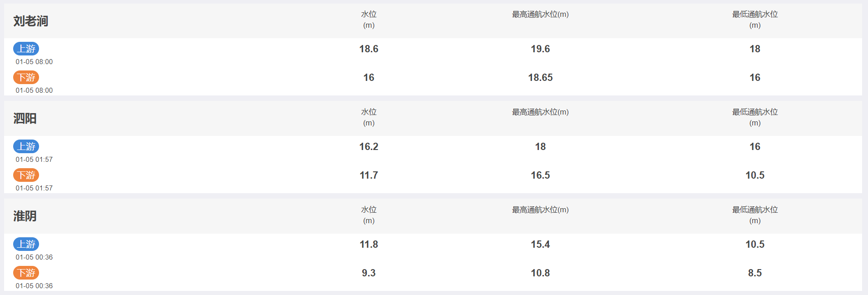Image resolution: width=868 pixels, height=295 pixels.
Task: Click 刘老涧 upstream water level 18.6
Action: [369, 49]
